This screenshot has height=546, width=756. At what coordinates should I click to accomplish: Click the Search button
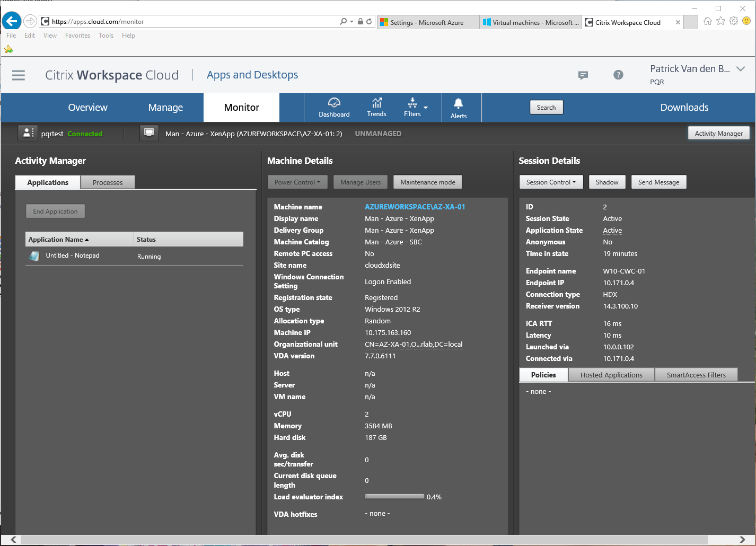(546, 107)
